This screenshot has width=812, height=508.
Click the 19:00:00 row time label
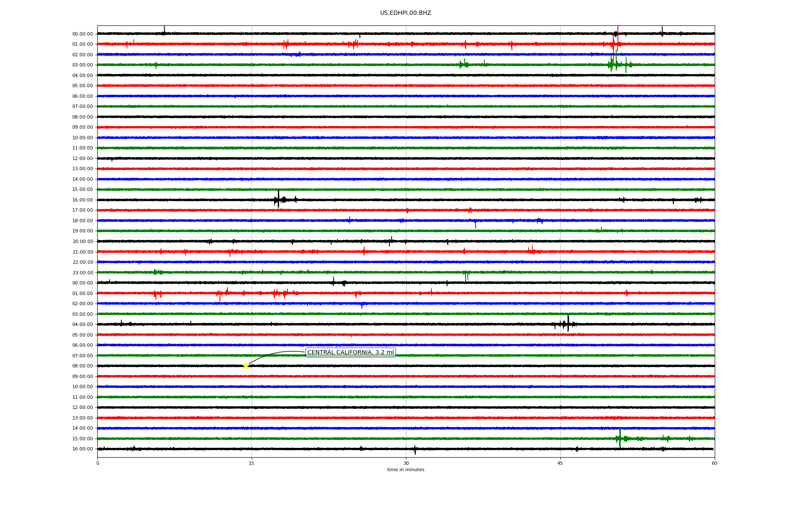(82, 231)
